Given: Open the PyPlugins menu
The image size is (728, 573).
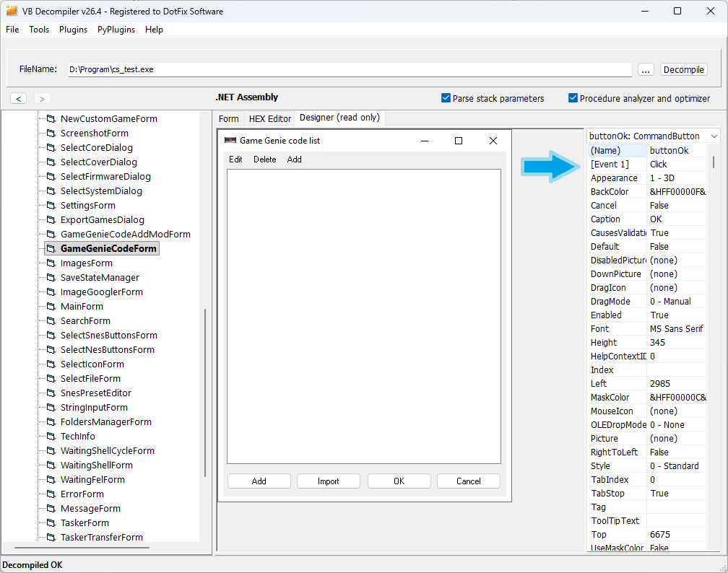Looking at the screenshot, I should 116,30.
